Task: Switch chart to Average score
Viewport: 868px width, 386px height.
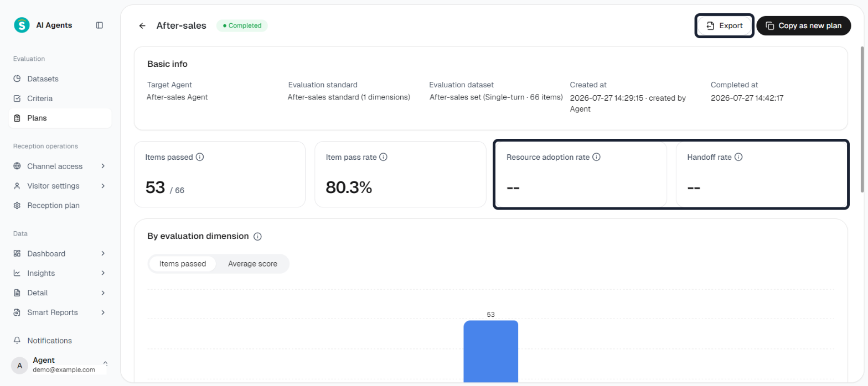Action: (x=252, y=264)
